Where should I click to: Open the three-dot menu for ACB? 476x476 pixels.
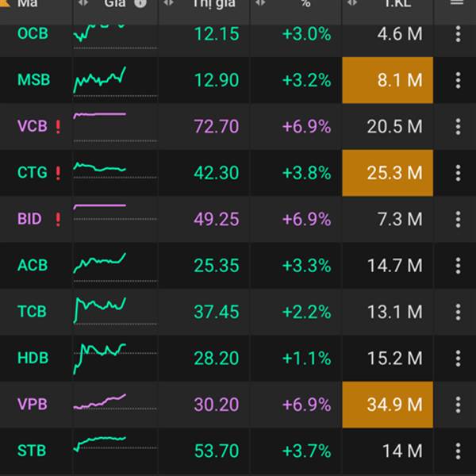pyautogui.click(x=458, y=266)
